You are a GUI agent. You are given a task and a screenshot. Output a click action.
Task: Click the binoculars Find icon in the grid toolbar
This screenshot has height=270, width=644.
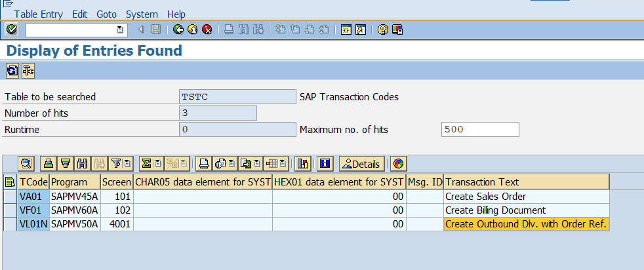82,164
